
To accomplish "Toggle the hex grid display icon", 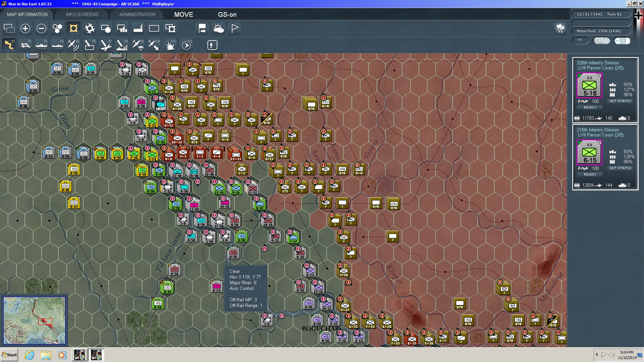I will pyautogui.click(x=57, y=28).
